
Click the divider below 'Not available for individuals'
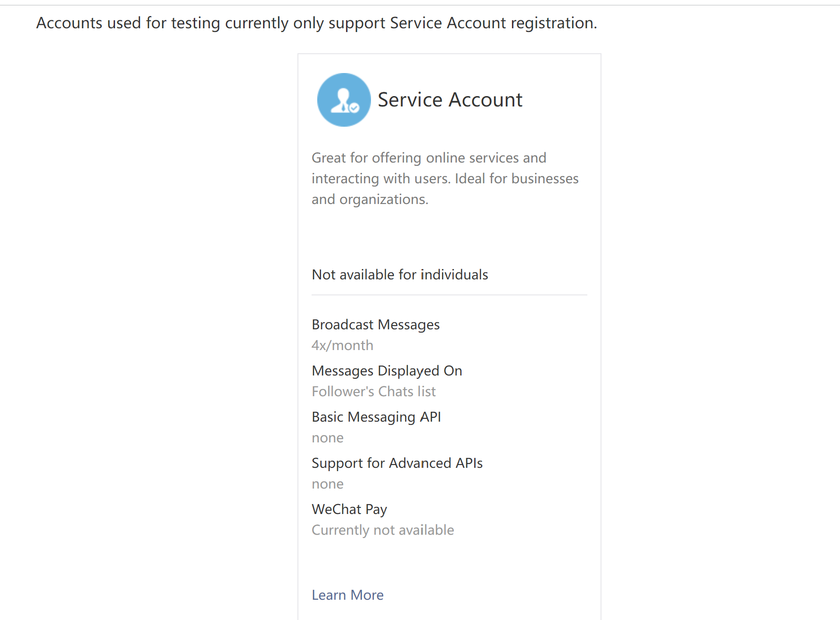[x=449, y=295]
